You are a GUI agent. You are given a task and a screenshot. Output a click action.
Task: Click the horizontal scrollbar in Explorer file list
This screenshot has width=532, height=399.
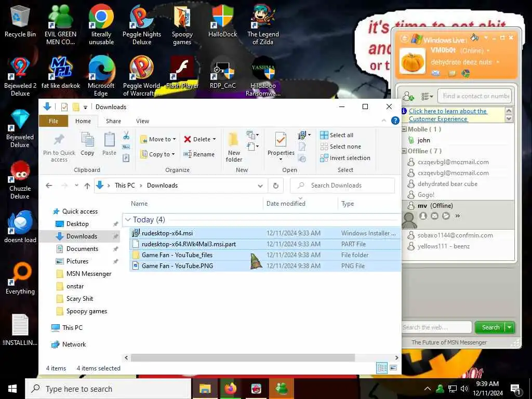(x=243, y=358)
